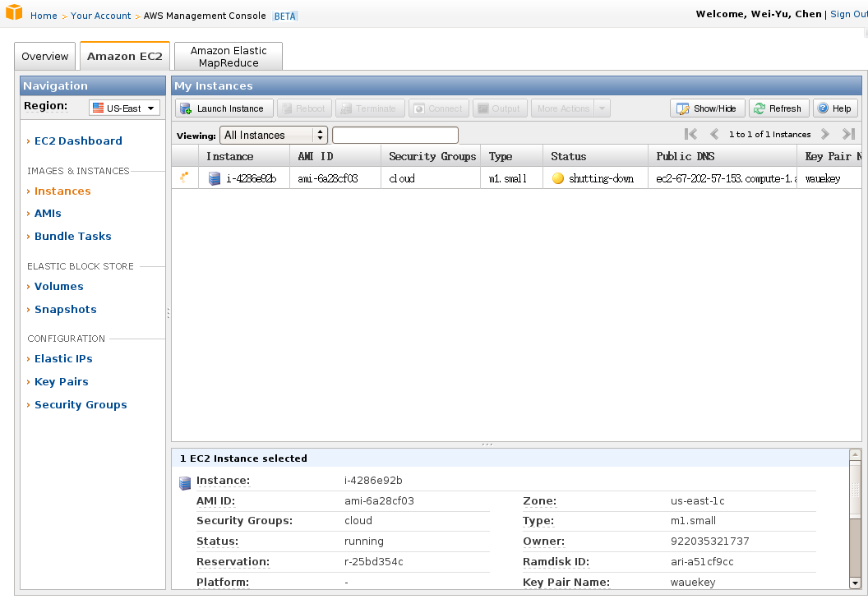Sort by the AMI ID column header
The image size is (868, 599).
click(335, 156)
